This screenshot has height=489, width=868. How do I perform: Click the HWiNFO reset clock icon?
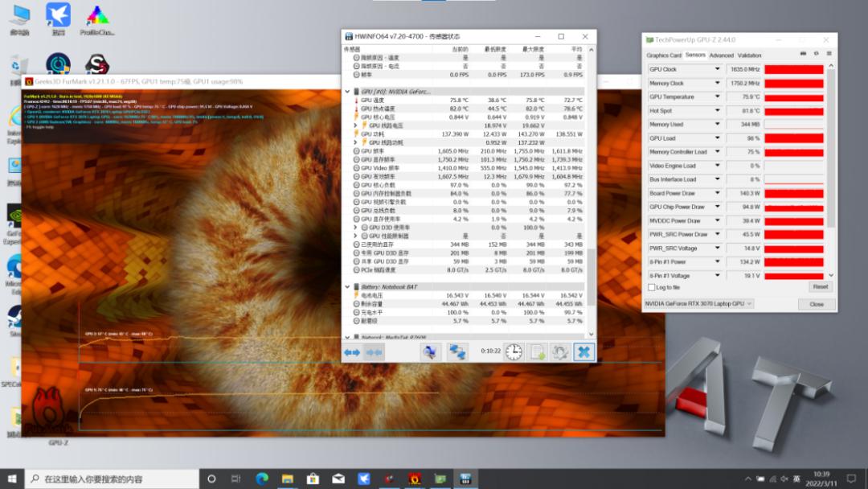tap(514, 351)
